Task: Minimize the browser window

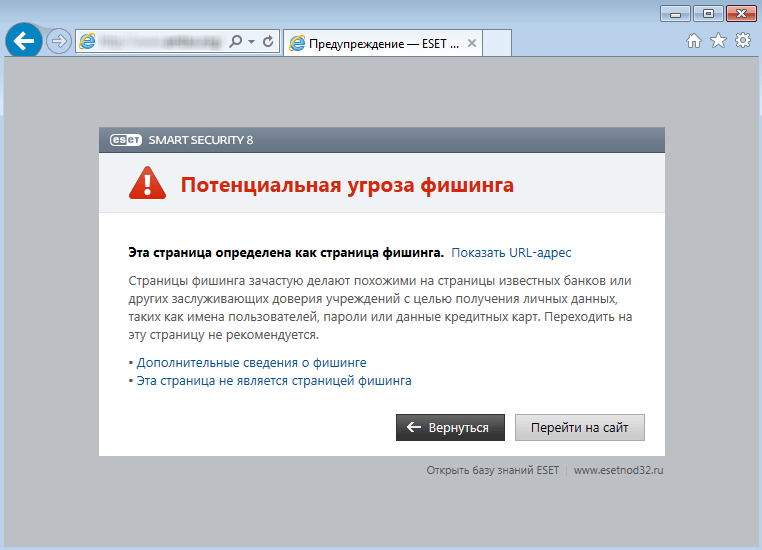Action: click(x=675, y=14)
